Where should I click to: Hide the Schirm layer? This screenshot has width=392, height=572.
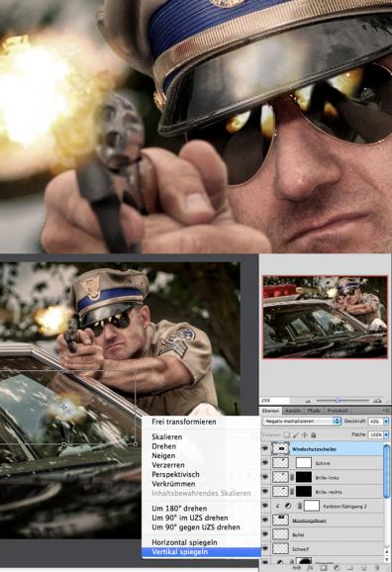point(265,463)
